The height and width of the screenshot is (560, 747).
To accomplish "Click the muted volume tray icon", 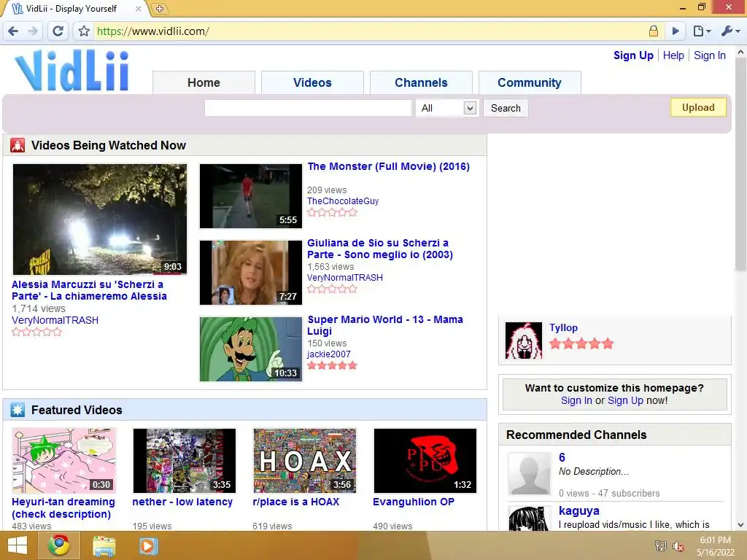I will [678, 546].
